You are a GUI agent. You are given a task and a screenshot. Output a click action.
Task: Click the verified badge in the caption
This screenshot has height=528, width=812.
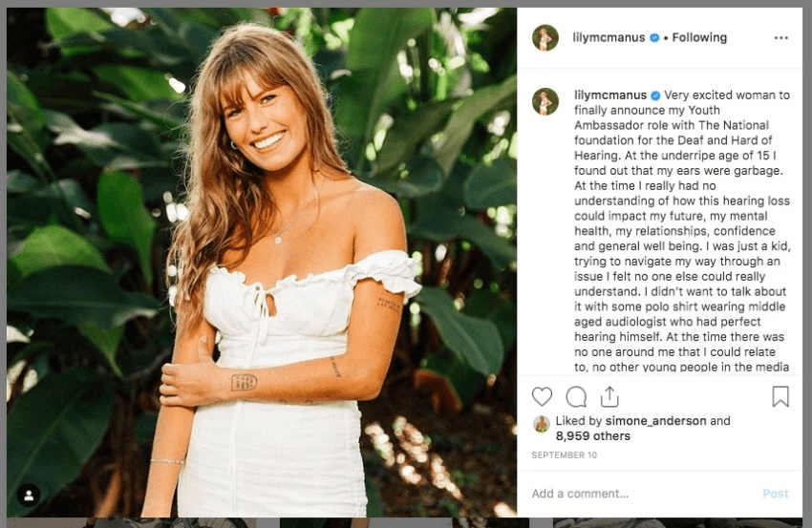(x=655, y=95)
